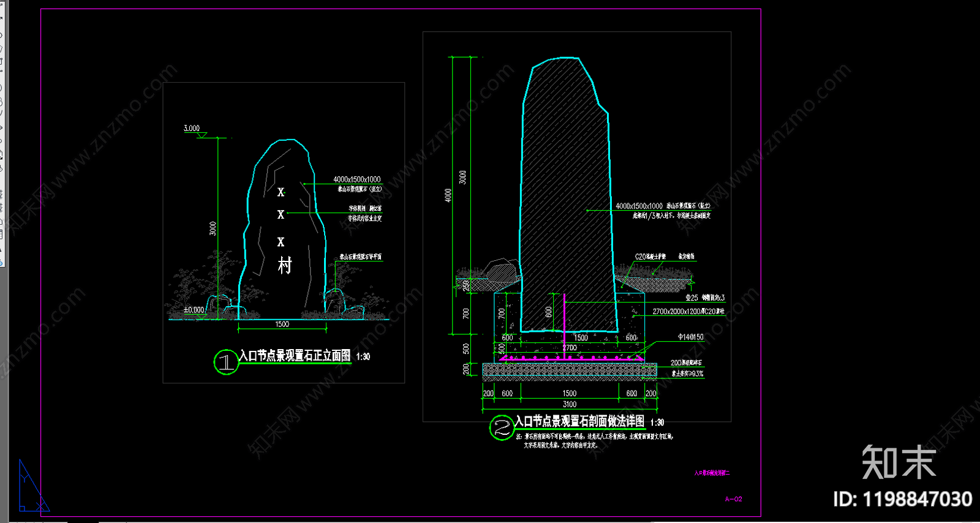Click the vertical magenta rebar line
The image size is (980, 523).
point(564,325)
